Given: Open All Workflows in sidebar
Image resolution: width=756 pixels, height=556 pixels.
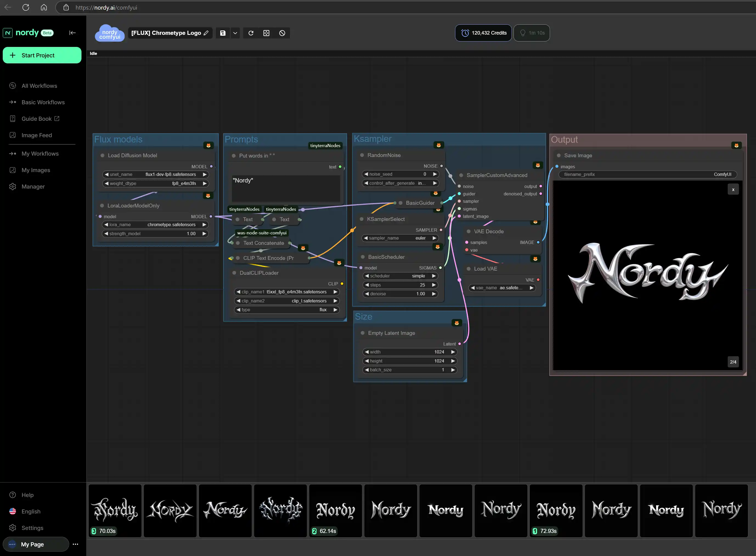Looking at the screenshot, I should click(x=39, y=86).
